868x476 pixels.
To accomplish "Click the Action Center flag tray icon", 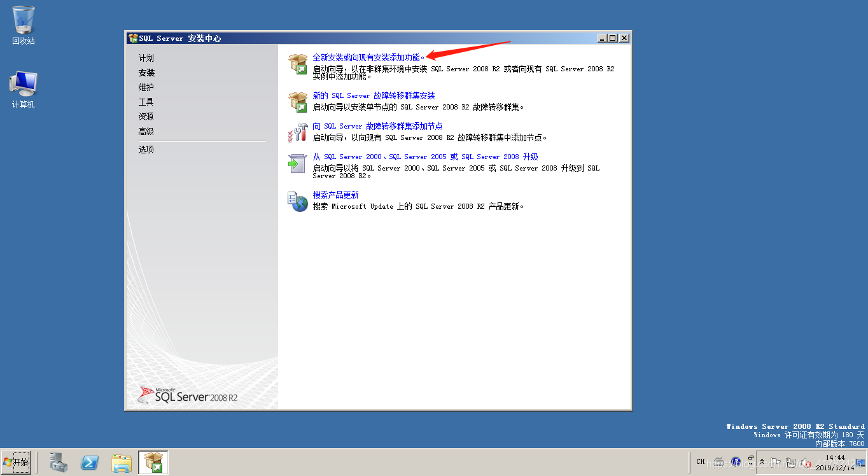I will point(774,463).
